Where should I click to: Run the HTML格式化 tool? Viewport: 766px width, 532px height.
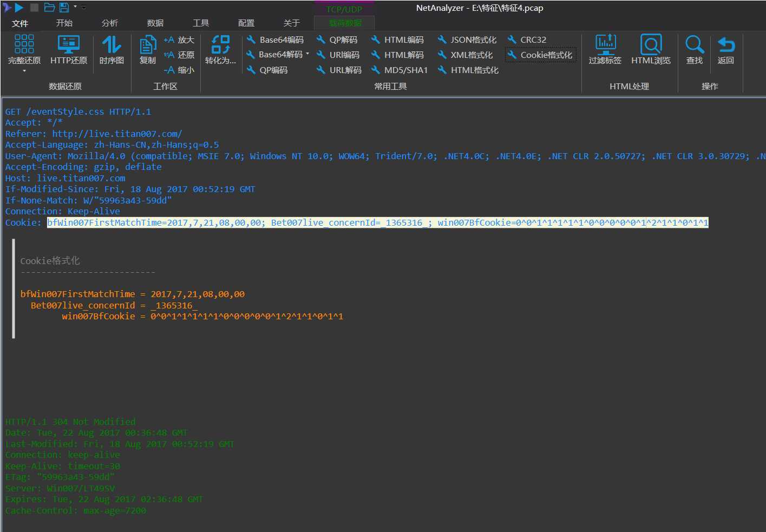tap(468, 70)
